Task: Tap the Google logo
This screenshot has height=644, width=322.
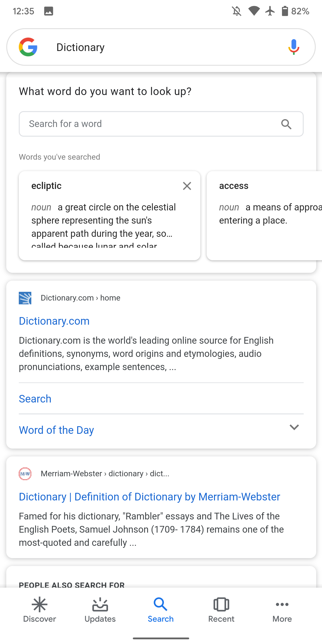Action: pos(28,47)
